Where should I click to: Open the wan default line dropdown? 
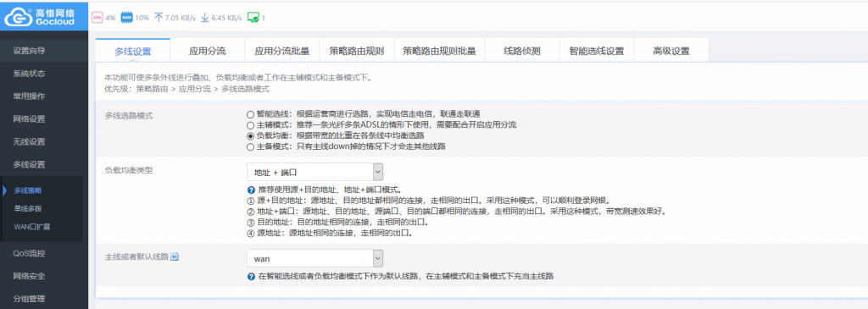pos(315,258)
